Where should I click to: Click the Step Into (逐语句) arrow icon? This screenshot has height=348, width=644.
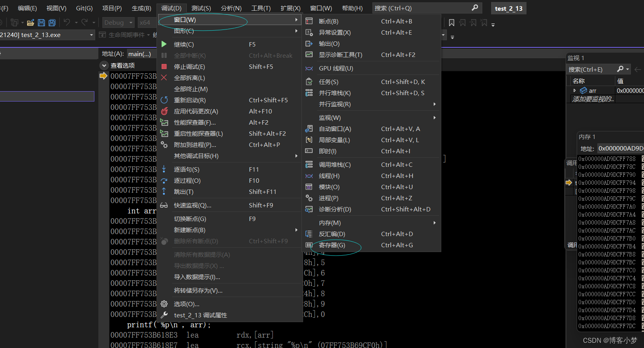[164, 169]
